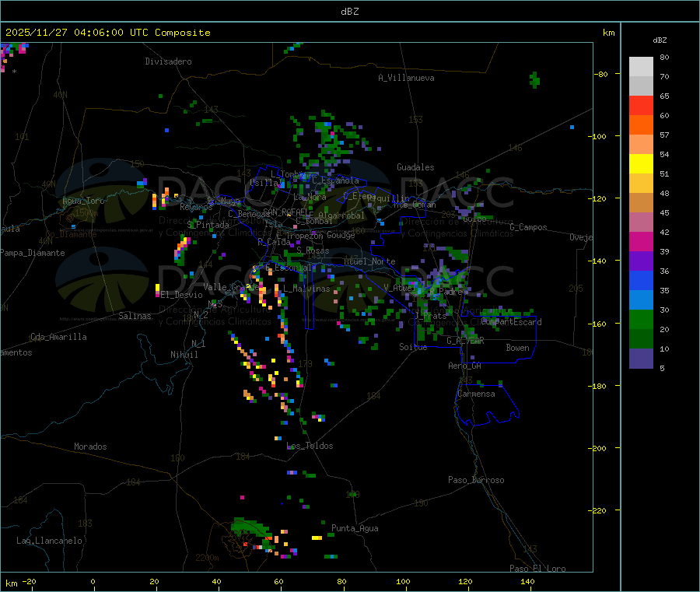The height and width of the screenshot is (592, 700).
Task: Click the red swatch in the dBZ legend
Action: [x=641, y=105]
